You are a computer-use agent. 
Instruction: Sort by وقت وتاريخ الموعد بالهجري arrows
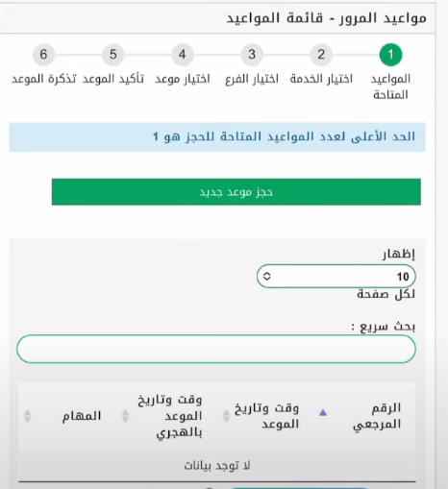125,416
